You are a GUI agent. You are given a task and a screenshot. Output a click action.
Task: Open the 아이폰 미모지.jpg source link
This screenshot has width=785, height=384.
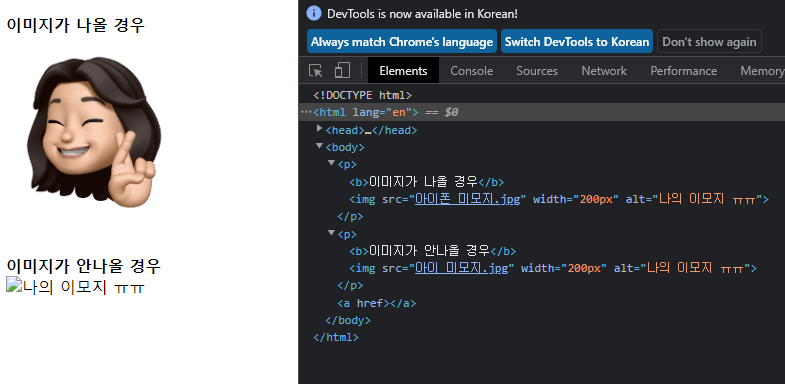tap(468, 199)
